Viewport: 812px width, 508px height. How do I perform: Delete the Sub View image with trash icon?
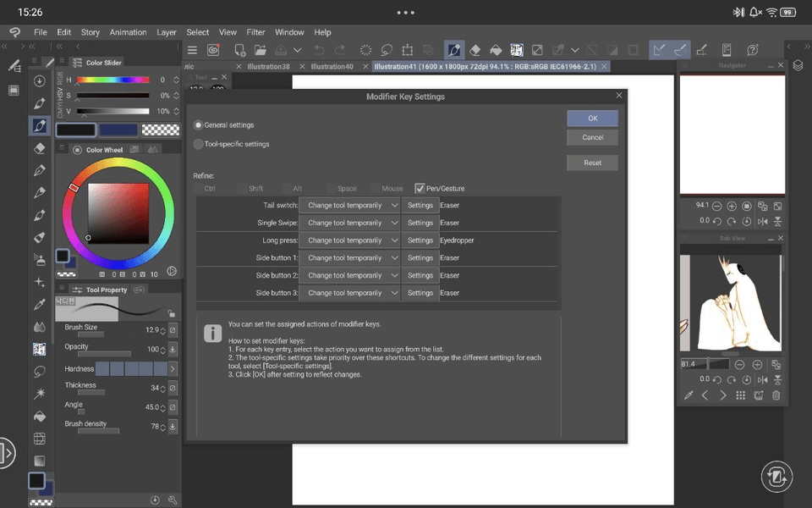pos(776,395)
